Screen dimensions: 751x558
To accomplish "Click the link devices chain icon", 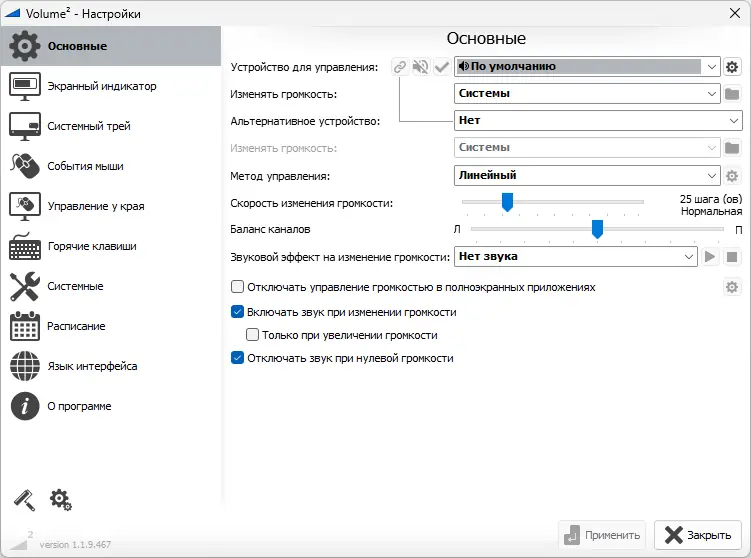I will click(400, 67).
